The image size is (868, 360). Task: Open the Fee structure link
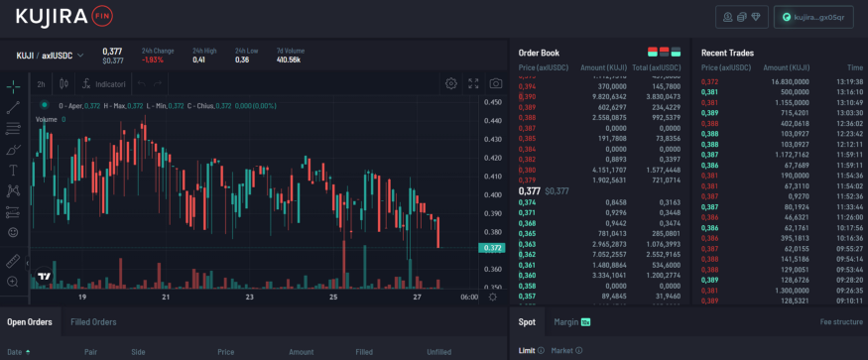click(x=841, y=321)
